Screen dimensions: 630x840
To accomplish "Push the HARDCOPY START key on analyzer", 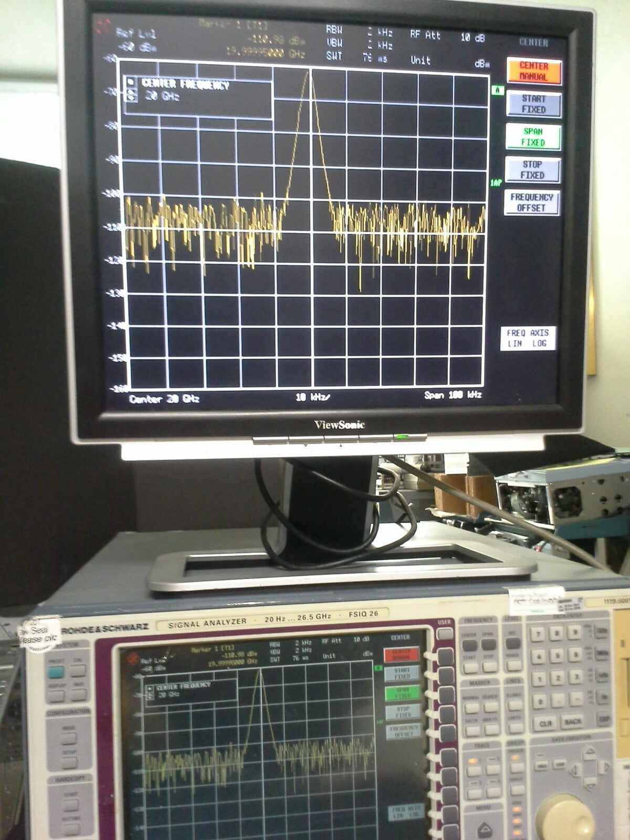I will click(70, 805).
